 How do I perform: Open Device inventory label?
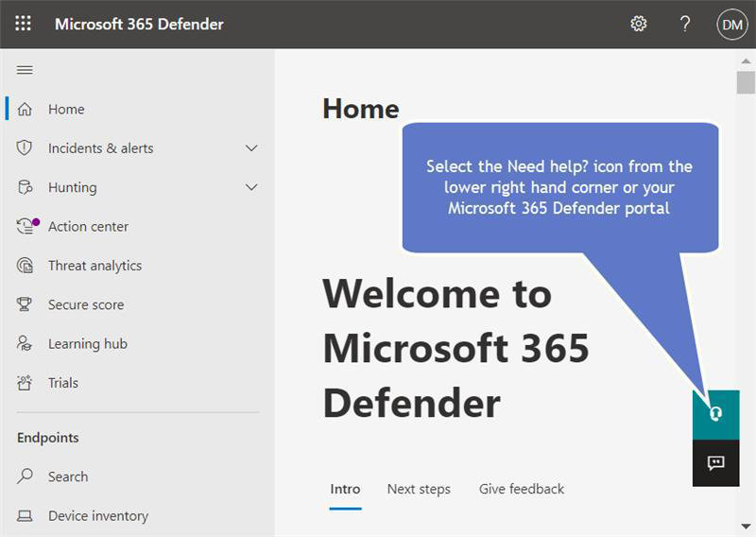point(98,516)
